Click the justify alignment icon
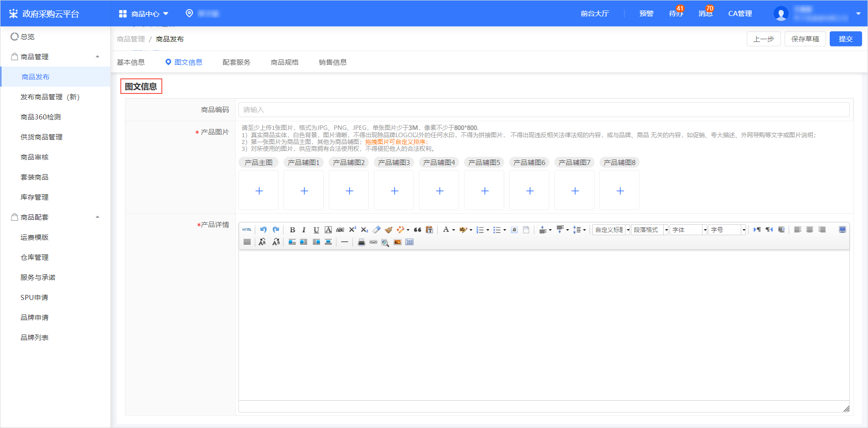This screenshot has height=428, width=868. 247,242
